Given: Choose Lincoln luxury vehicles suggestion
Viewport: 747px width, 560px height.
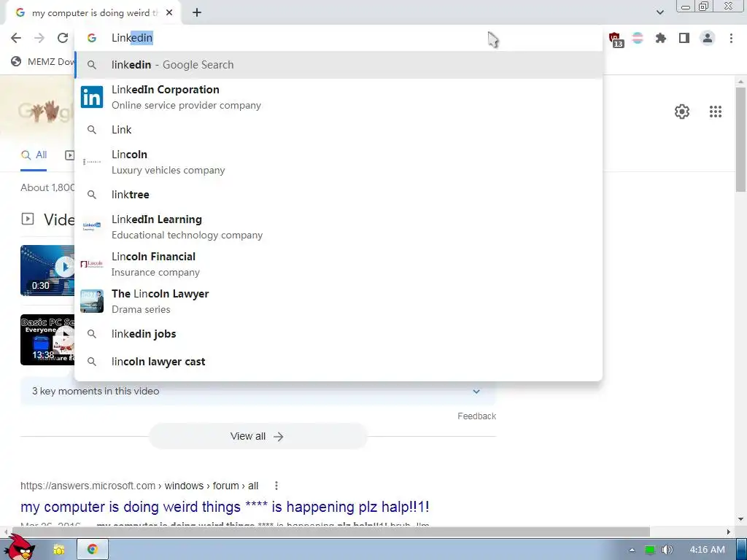Looking at the screenshot, I should 338,162.
